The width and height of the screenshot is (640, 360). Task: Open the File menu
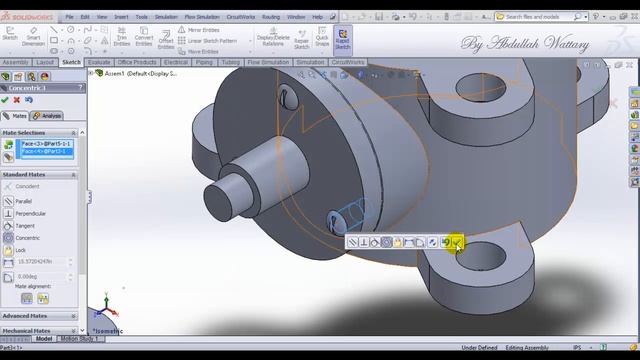pos(69,17)
